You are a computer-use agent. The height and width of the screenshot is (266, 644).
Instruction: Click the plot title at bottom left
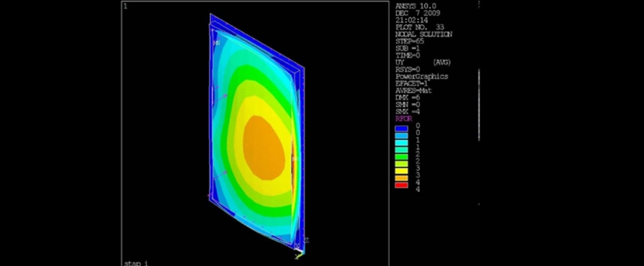[x=137, y=263]
